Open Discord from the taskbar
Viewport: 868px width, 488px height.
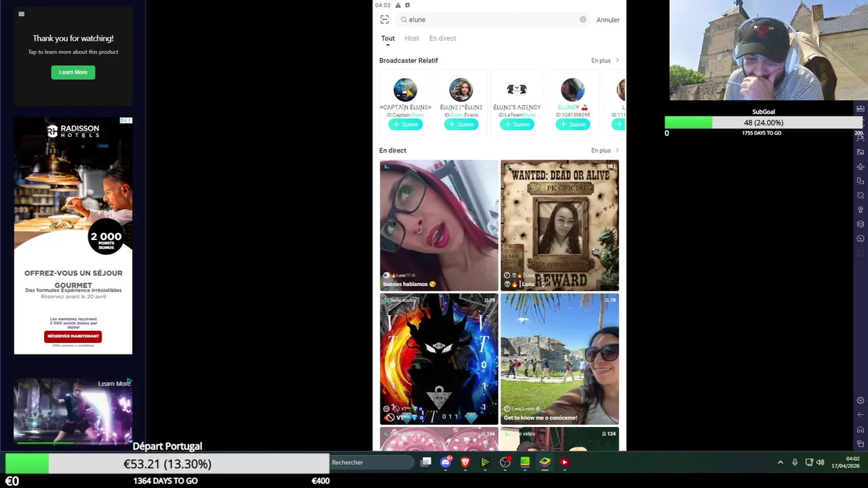[x=446, y=462]
